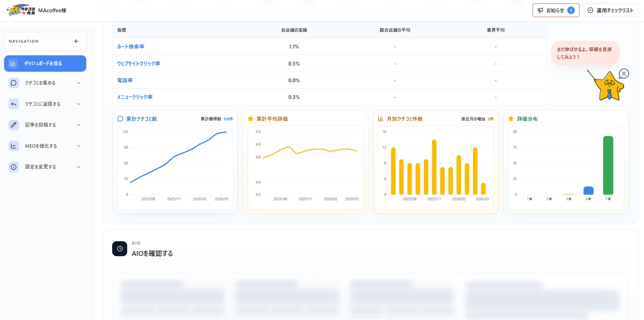Expand the 記事を投稿する menu chevron
Image resolution: width=644 pixels, height=320 pixels.
pos(79,125)
